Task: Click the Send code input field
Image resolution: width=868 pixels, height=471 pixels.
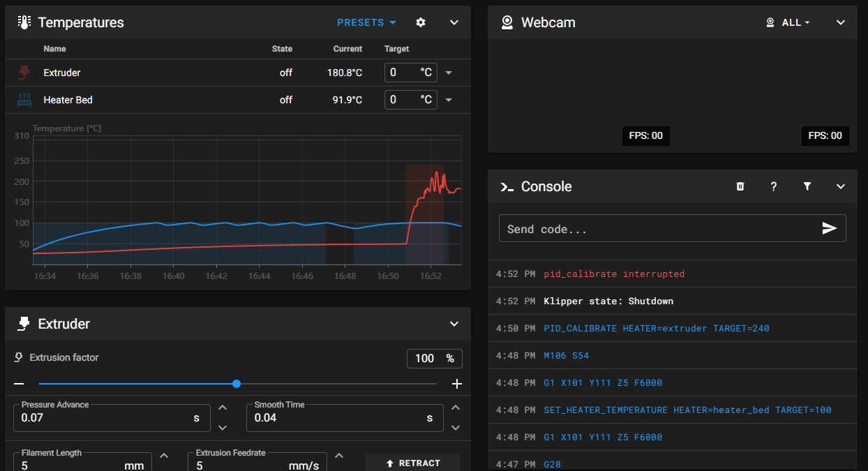Action: pos(661,229)
